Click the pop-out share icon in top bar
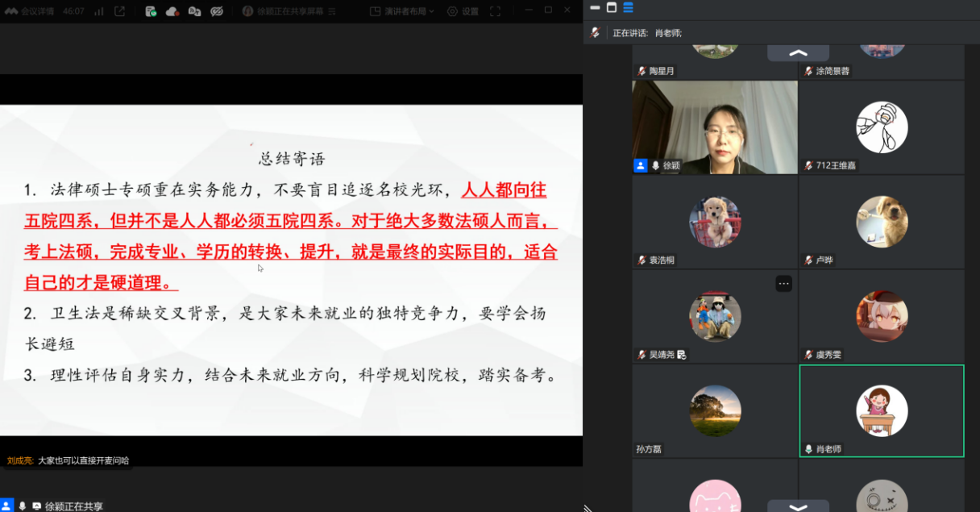Screen dimensions: 980x512 [119, 11]
